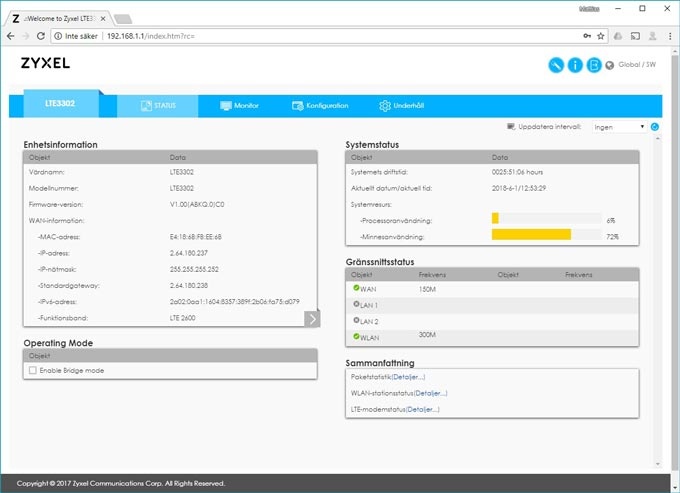Click the Cast icon in Chrome toolbar
The width and height of the screenshot is (680, 493).
point(634,35)
